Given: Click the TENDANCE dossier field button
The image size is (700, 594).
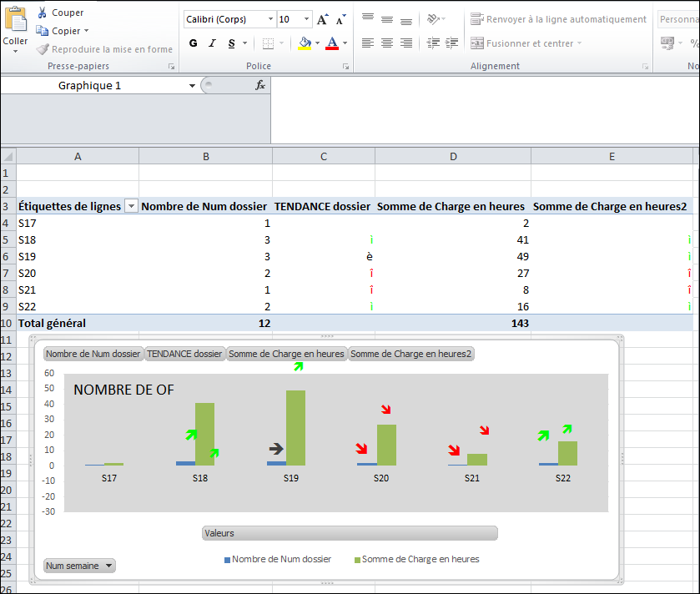Looking at the screenshot, I should coord(184,353).
